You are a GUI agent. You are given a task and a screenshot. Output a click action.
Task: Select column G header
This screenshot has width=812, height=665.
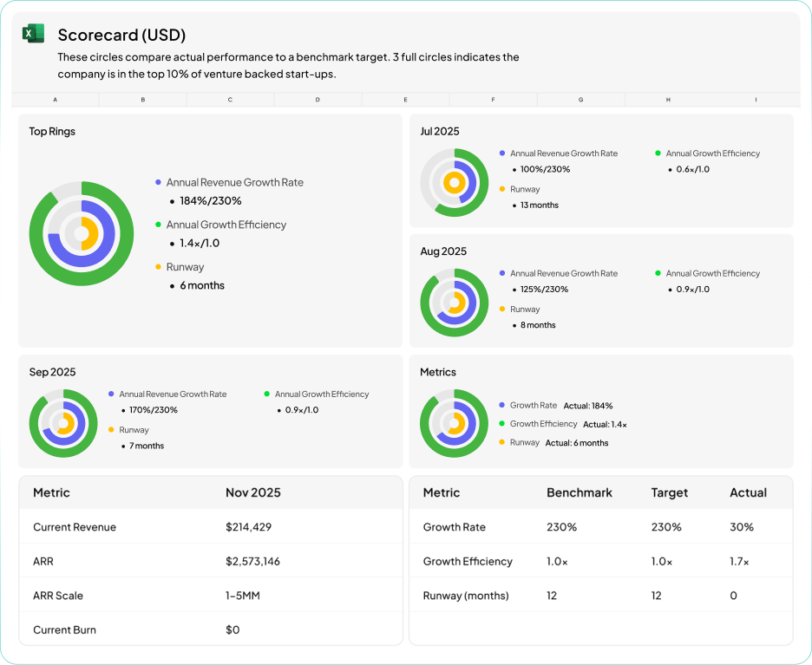(x=581, y=100)
